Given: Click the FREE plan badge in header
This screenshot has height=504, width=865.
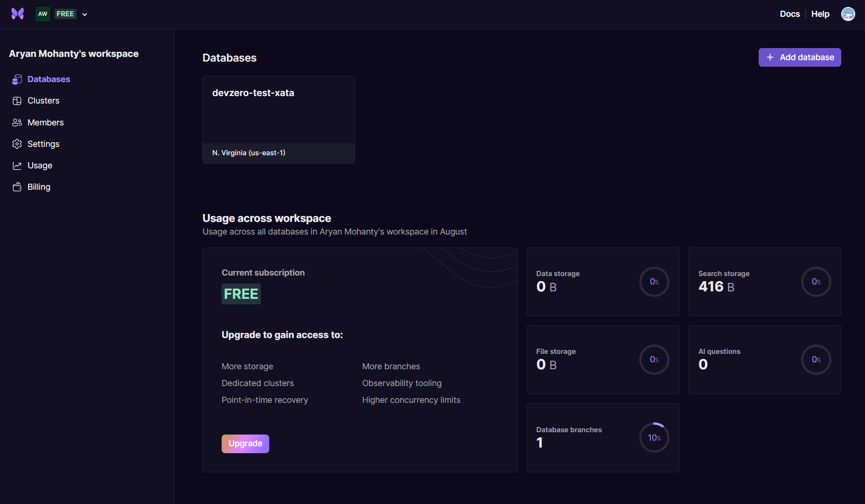Looking at the screenshot, I should [x=65, y=14].
